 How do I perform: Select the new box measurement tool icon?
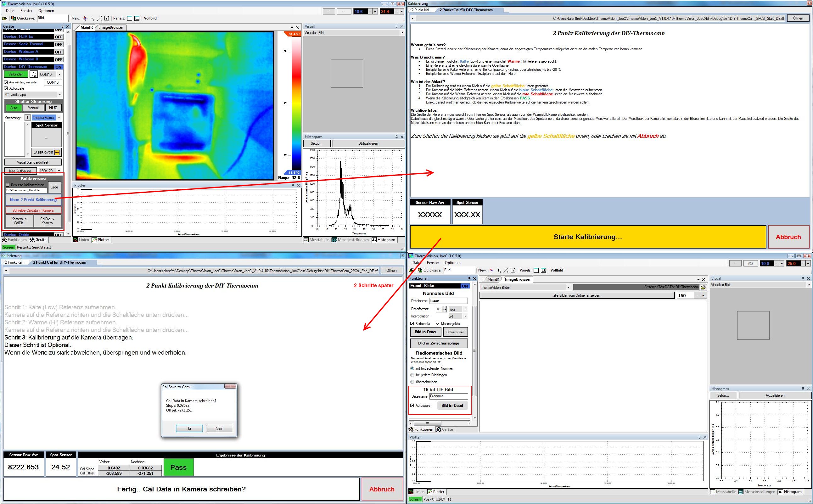tap(107, 18)
